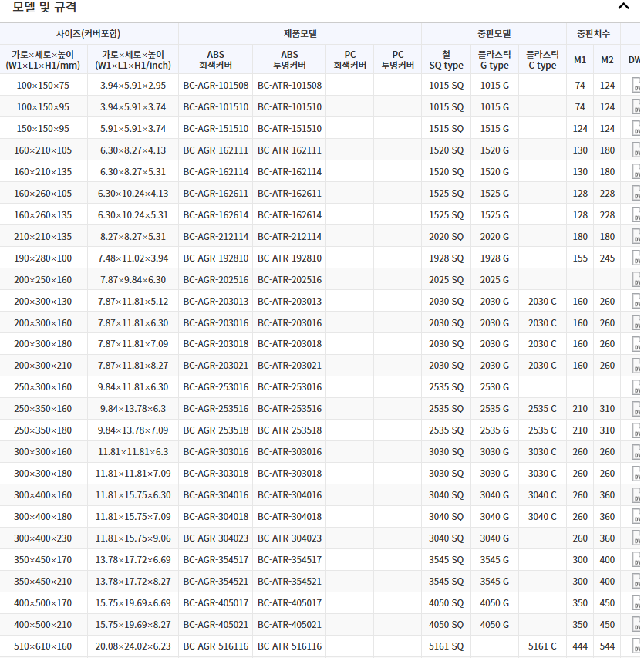Open DWG icon for BC-AGR-405017 row

pyautogui.click(x=637, y=603)
